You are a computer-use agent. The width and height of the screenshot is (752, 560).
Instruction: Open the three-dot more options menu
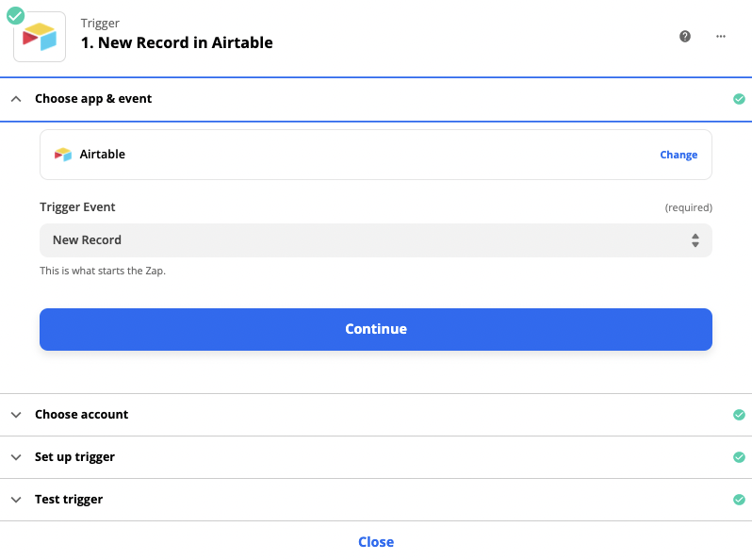click(x=720, y=36)
